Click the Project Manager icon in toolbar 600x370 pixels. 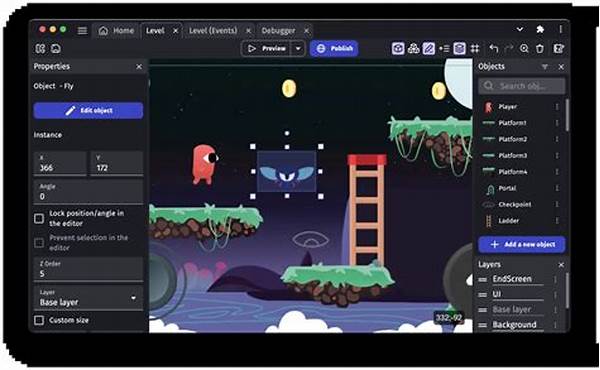41,49
